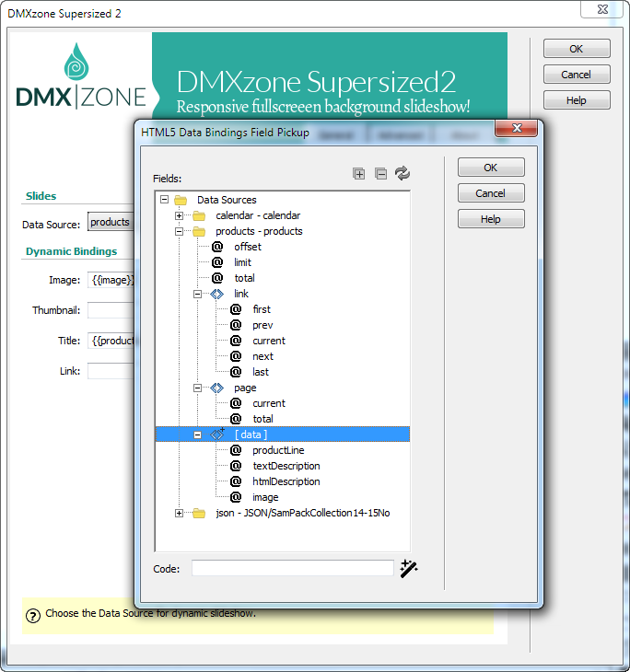Select the htmlDescription field
630x672 pixels.
(286, 481)
